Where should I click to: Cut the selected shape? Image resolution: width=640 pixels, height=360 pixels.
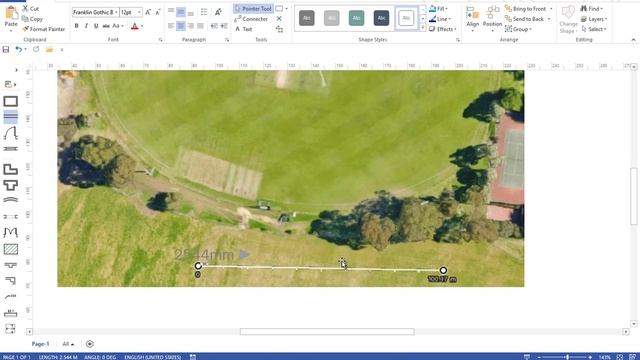[x=31, y=8]
